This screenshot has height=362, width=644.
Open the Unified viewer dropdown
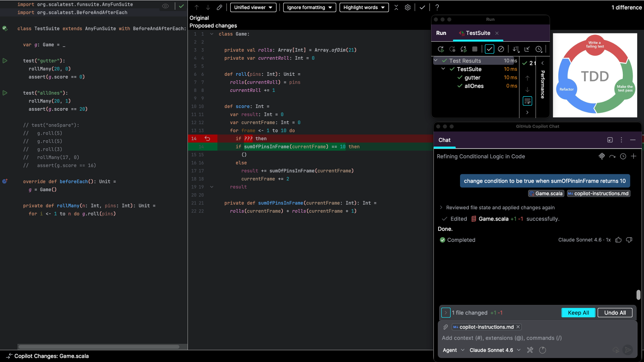pyautogui.click(x=253, y=7)
